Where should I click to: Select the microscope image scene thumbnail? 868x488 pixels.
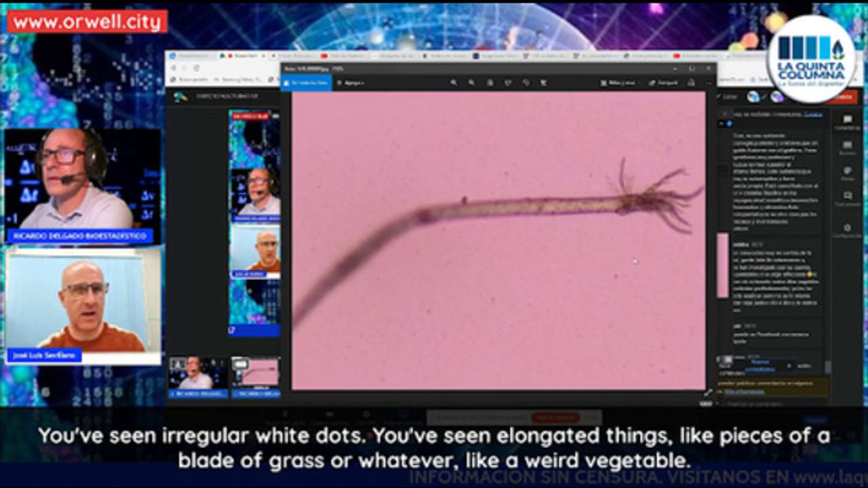[256, 374]
